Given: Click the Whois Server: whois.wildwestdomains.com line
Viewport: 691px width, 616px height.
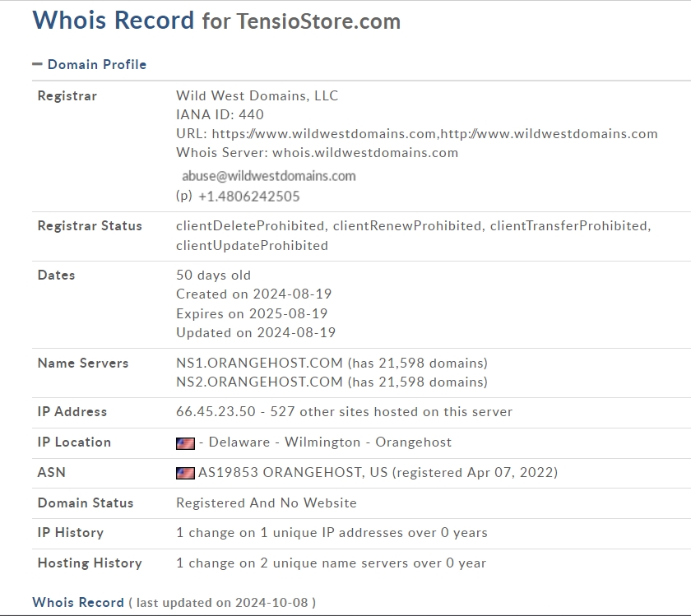Looking at the screenshot, I should pyautogui.click(x=318, y=152).
